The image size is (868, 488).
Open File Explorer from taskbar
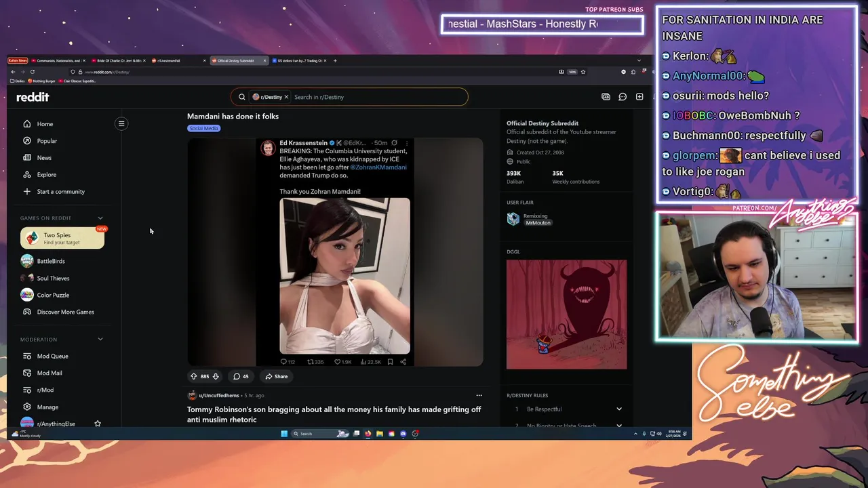pyautogui.click(x=380, y=434)
